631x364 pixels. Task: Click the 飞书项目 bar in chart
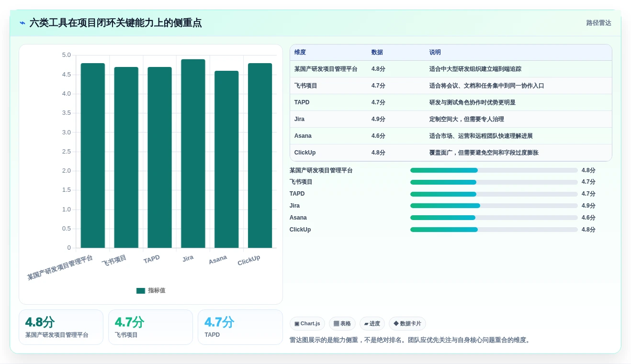pyautogui.click(x=126, y=157)
